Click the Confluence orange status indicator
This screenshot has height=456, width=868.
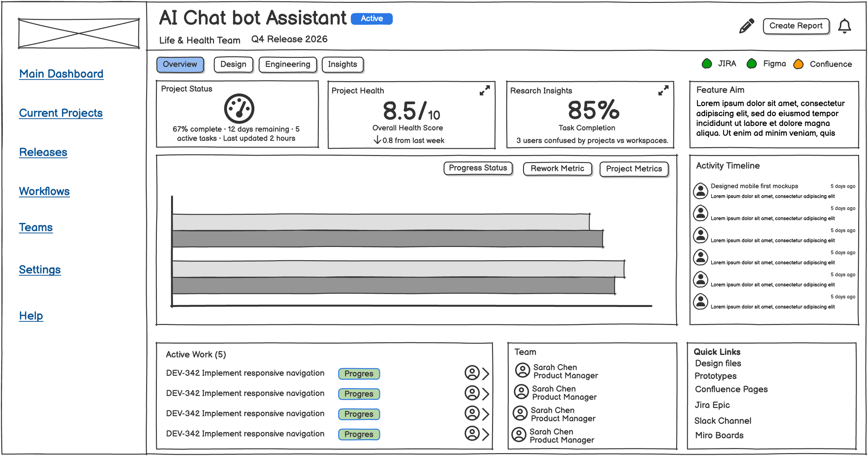pos(798,64)
